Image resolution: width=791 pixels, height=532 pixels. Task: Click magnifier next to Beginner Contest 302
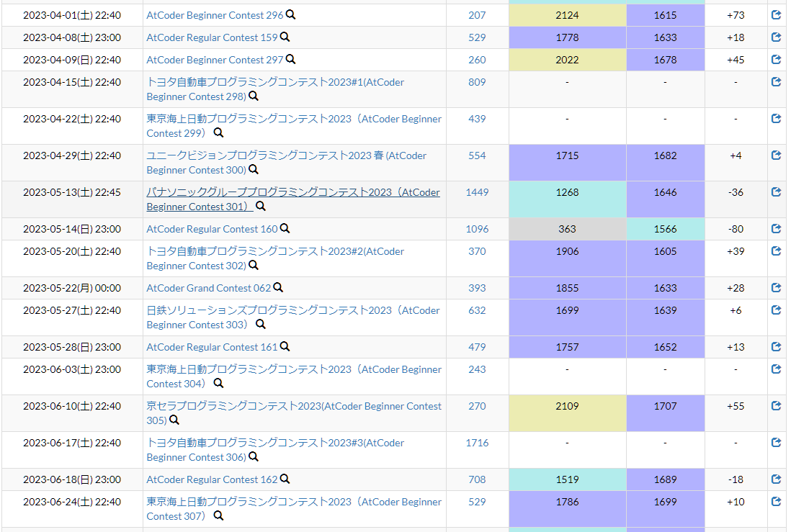[254, 265]
